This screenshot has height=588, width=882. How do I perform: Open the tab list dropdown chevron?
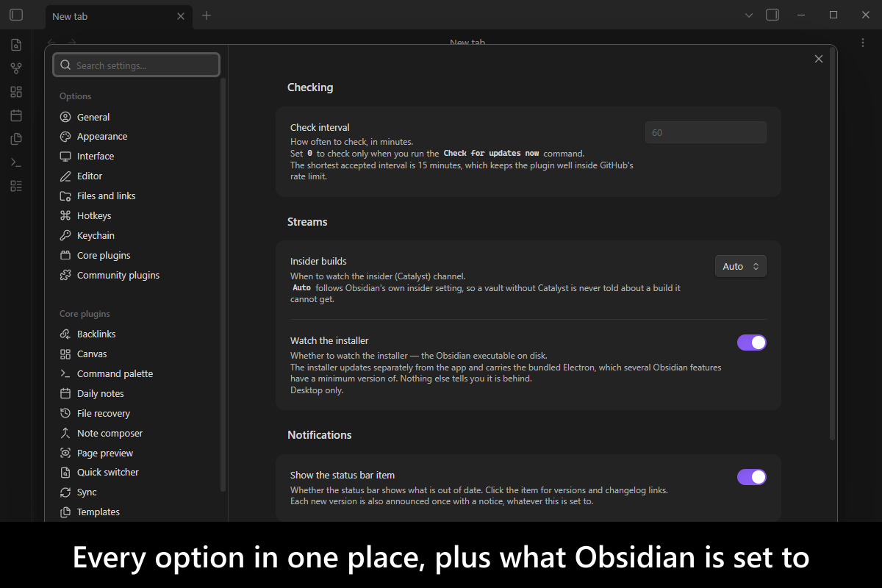point(749,15)
